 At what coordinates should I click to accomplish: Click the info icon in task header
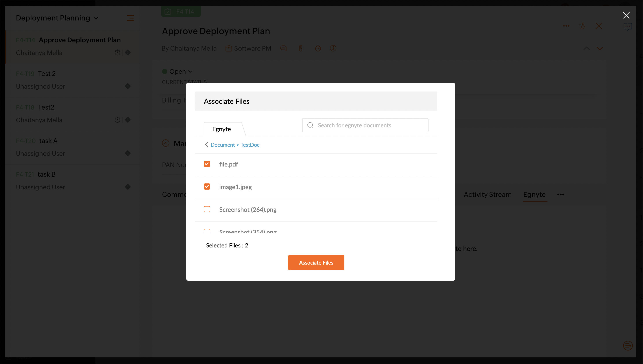tap(333, 48)
